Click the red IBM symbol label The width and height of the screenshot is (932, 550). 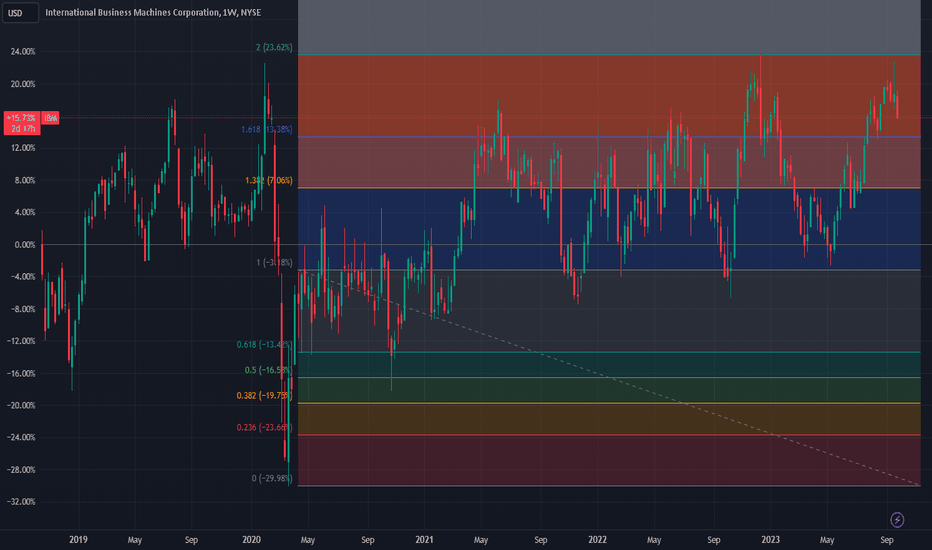coord(51,118)
